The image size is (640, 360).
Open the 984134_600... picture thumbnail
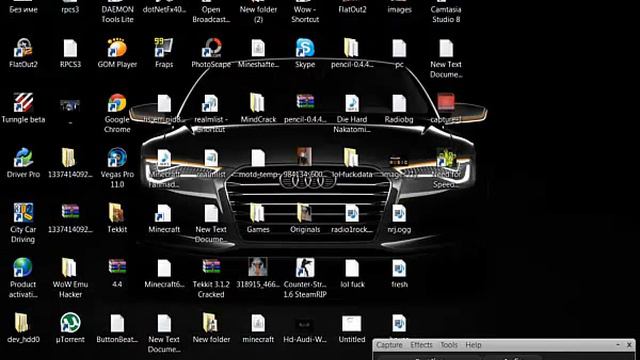click(x=305, y=157)
